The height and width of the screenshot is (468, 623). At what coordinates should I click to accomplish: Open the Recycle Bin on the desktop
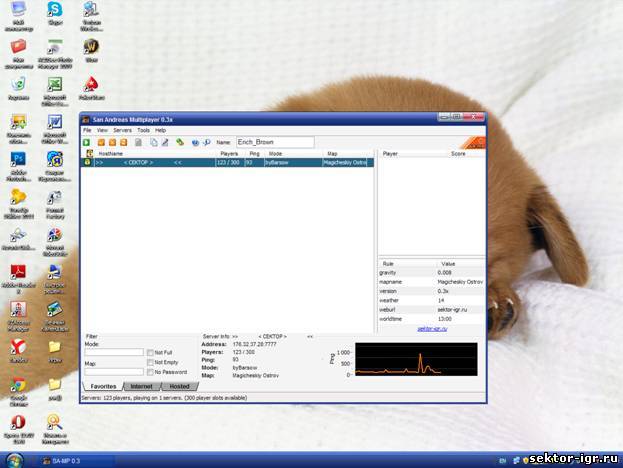tap(18, 88)
